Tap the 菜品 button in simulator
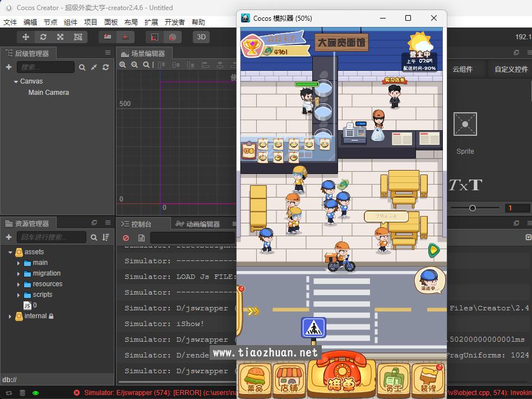 (x=255, y=379)
